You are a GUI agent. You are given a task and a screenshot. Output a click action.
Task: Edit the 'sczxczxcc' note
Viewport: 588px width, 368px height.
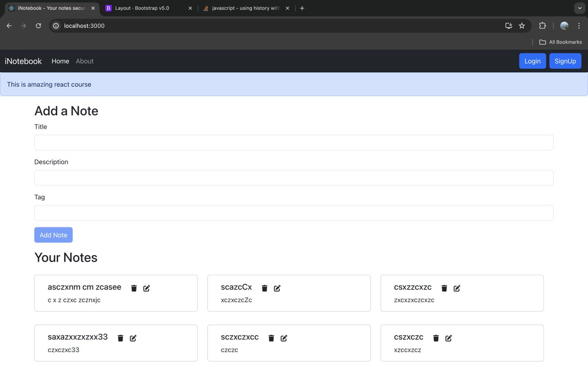pos(284,338)
